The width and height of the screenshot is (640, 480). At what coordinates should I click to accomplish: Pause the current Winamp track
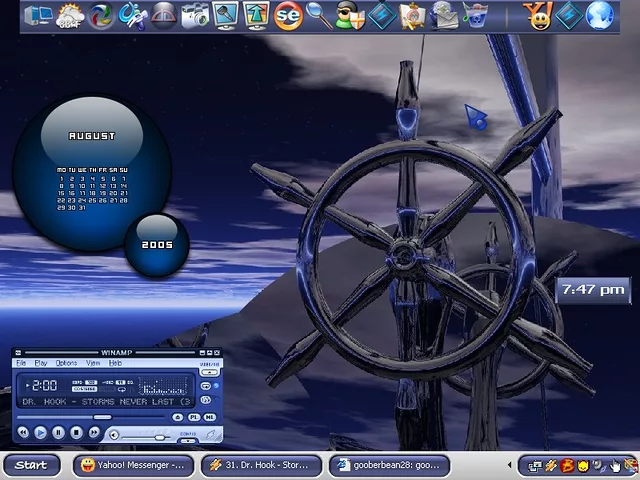coord(58,433)
